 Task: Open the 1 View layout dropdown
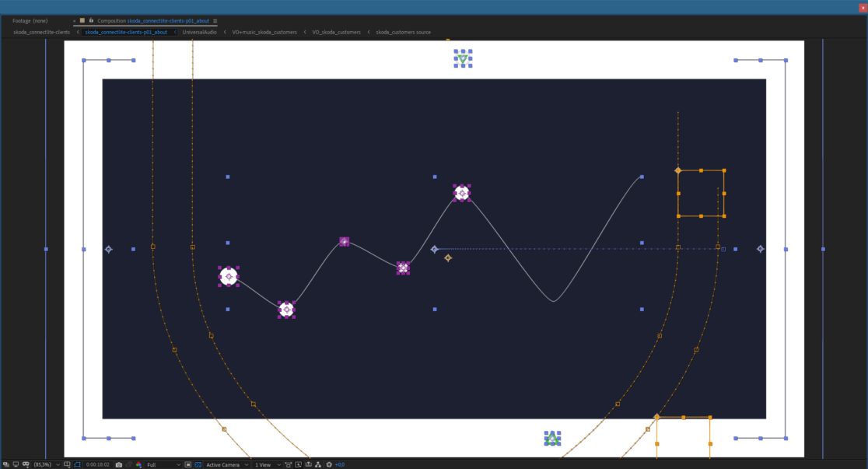coord(267,464)
